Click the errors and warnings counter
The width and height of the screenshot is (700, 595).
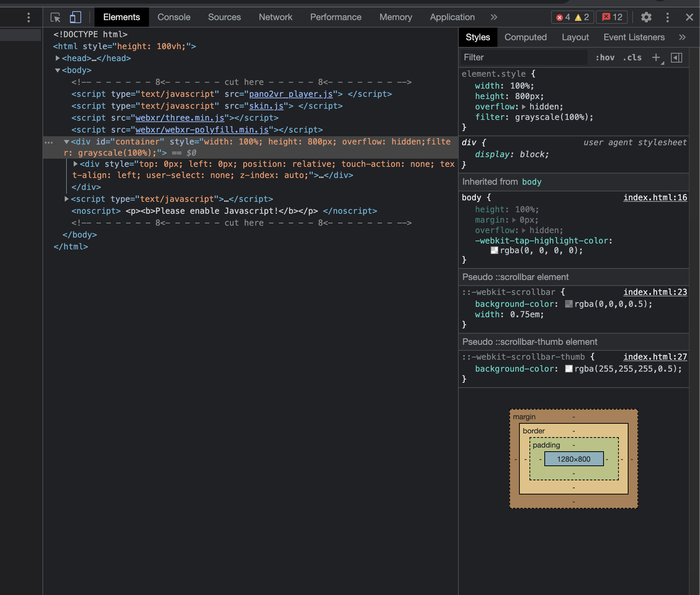(x=572, y=17)
